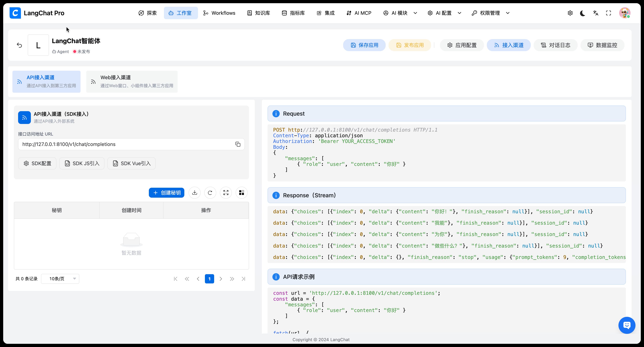Click the info icon beside API请求示例
The width and height of the screenshot is (644, 347).
click(x=276, y=277)
